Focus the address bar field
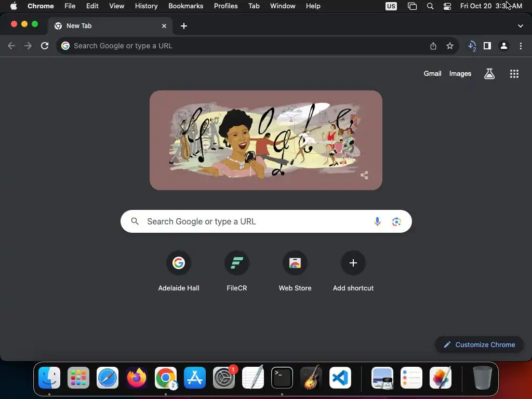The height and width of the screenshot is (399, 532). tap(258, 46)
